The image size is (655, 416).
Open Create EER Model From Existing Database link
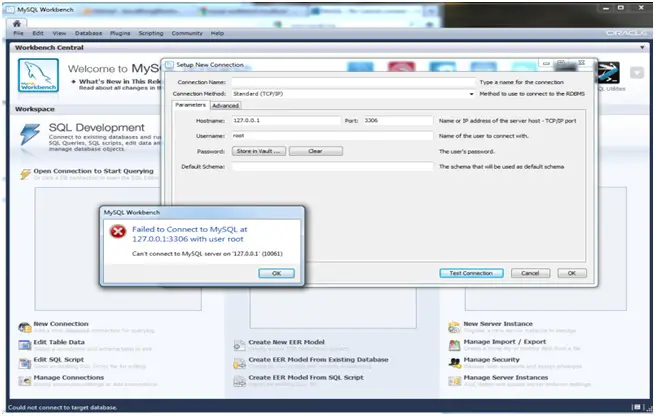318,360
